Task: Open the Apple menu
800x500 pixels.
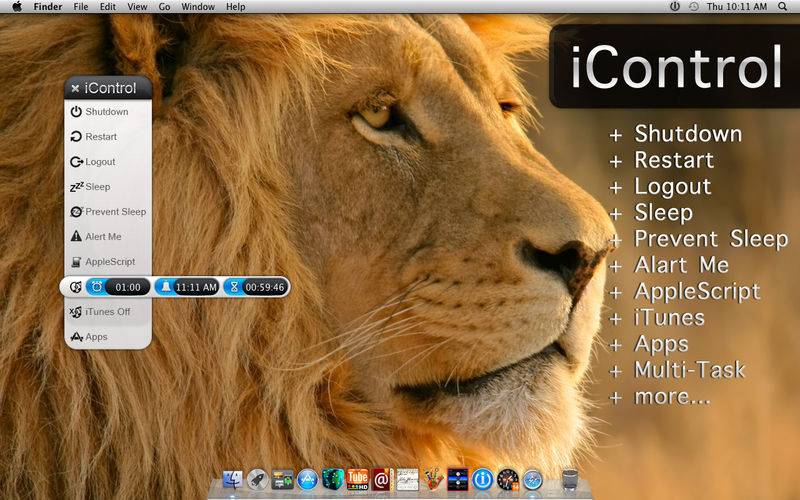Action: click(x=17, y=7)
